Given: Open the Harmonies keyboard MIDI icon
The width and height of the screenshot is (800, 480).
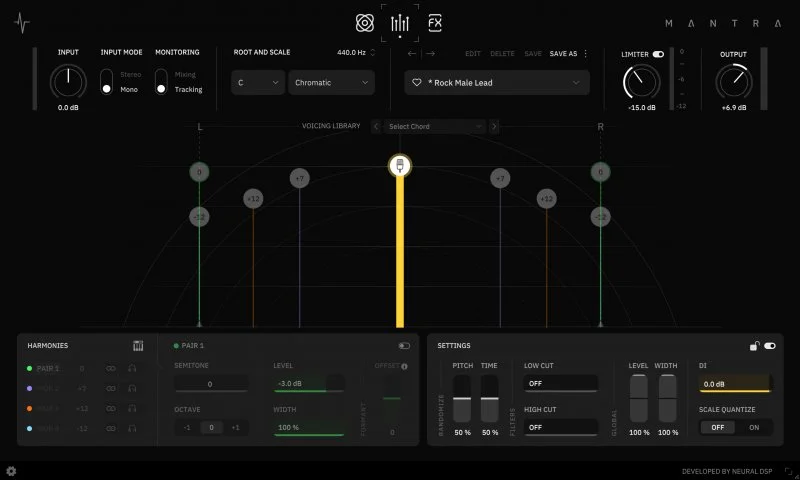Looking at the screenshot, I should pos(138,346).
